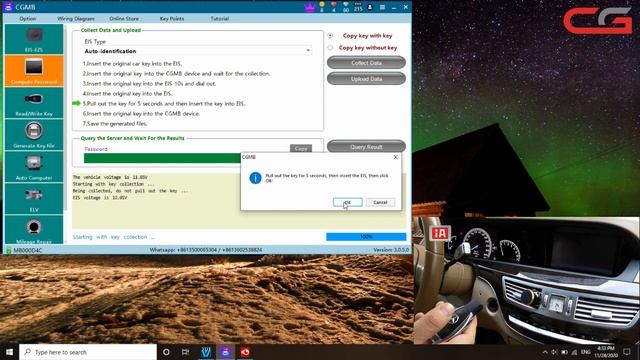Image resolution: width=640 pixels, height=360 pixels.
Task: Open the user account icon
Action: pyautogui.click(x=370, y=7)
